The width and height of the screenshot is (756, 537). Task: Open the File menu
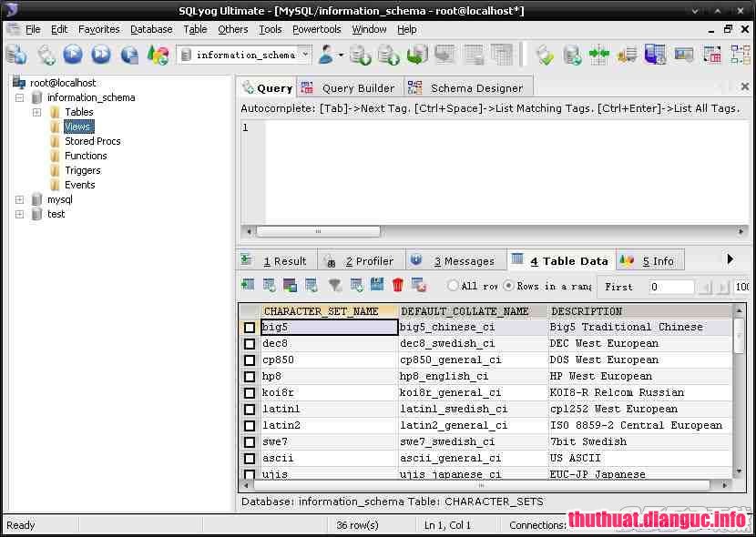[33, 29]
